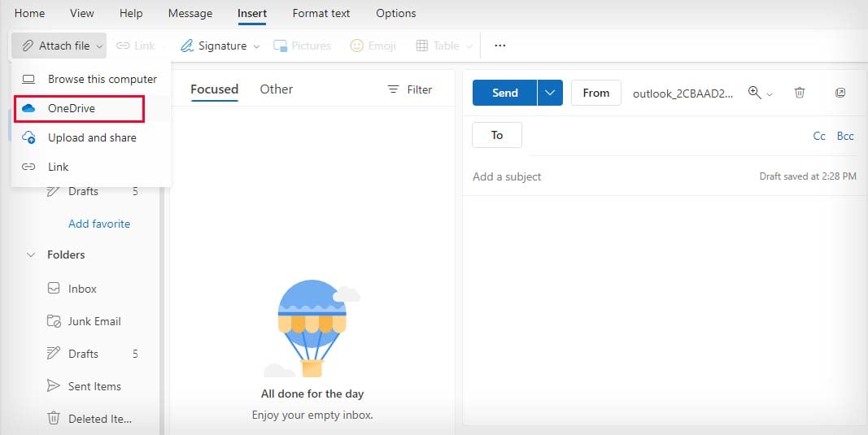Collapse the Folders section chevron
This screenshot has height=435, width=868.
point(31,255)
